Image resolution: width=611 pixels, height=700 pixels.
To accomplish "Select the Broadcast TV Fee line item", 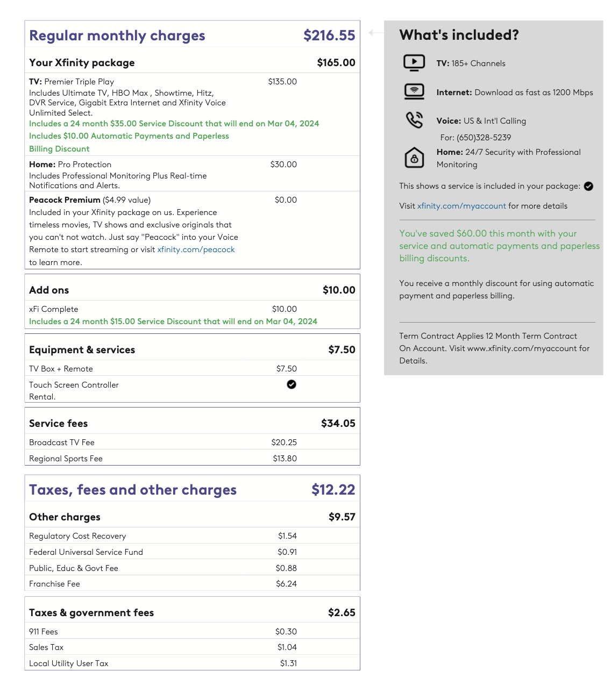I will click(62, 442).
